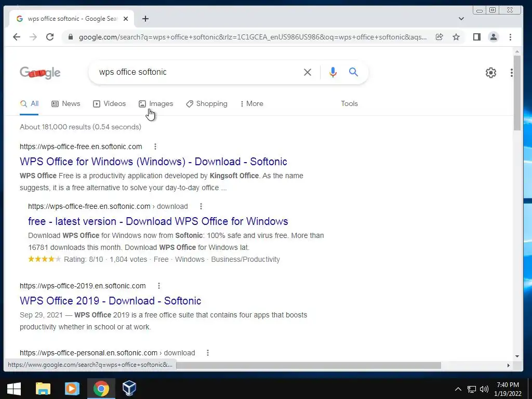
Task: Open the media player taskbar icon
Action: pyautogui.click(x=72, y=389)
